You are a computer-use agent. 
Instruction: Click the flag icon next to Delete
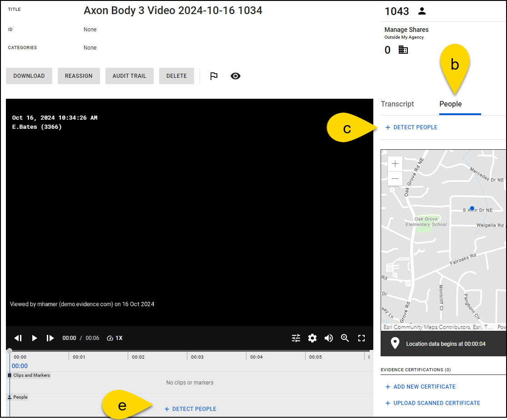point(214,76)
